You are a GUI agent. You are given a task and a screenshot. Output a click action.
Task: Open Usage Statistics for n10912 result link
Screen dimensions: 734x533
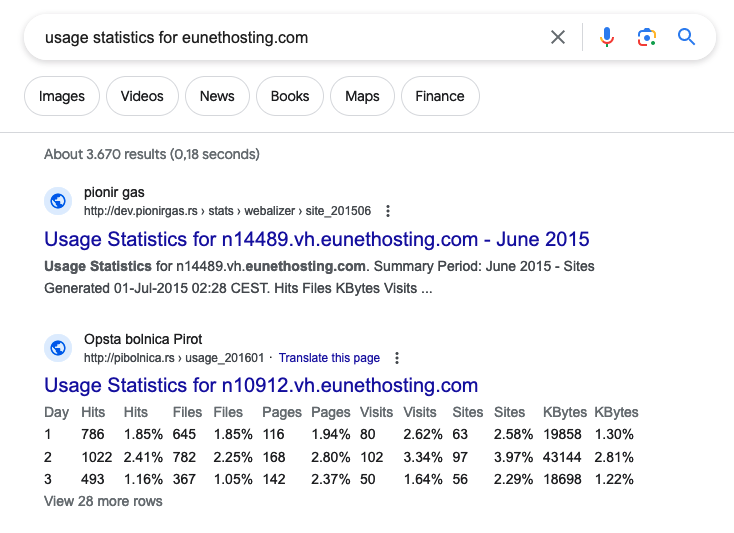tap(261, 386)
